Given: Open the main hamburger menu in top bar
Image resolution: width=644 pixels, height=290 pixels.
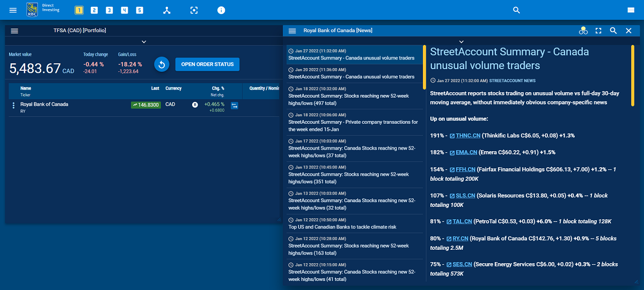Looking at the screenshot, I should tap(13, 10).
